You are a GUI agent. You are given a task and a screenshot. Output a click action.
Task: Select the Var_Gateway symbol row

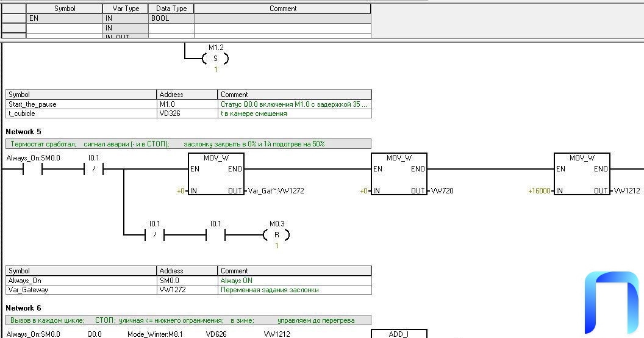[81, 290]
